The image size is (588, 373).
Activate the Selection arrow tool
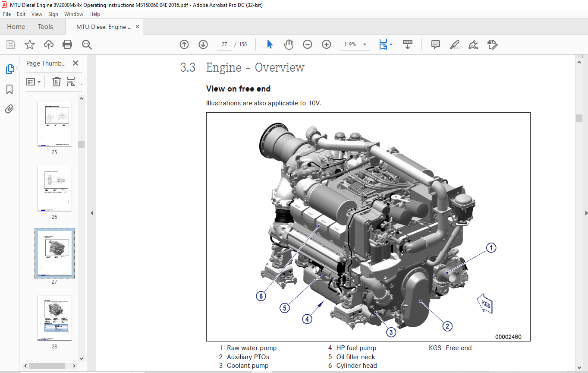(x=270, y=44)
